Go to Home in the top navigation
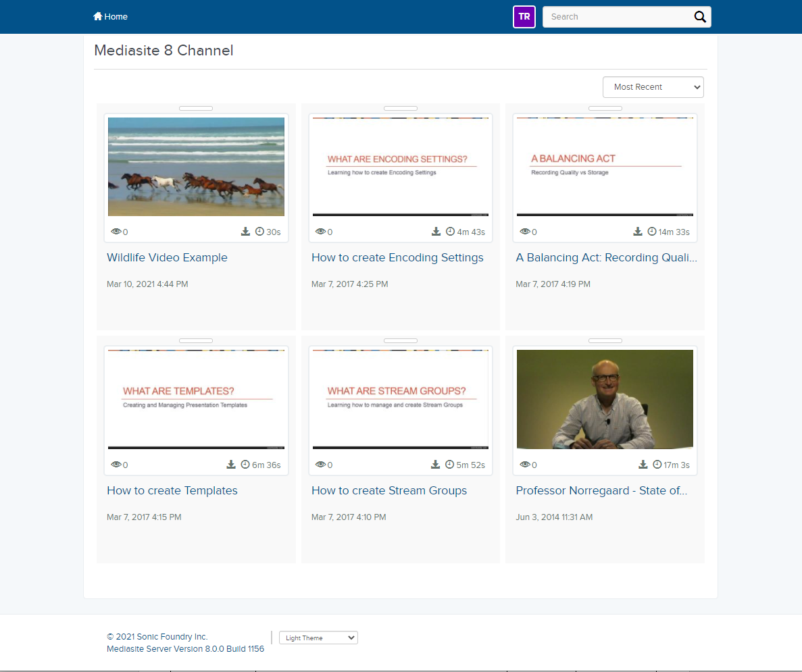 [x=111, y=16]
